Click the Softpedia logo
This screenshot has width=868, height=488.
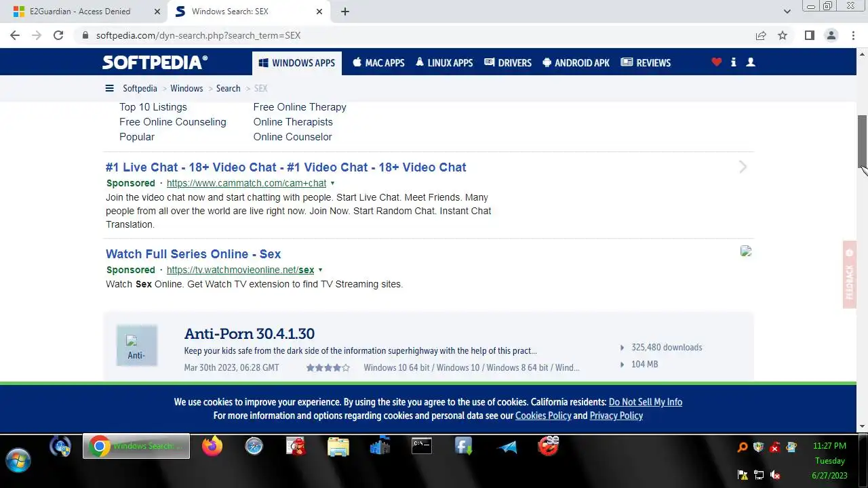[x=155, y=62]
